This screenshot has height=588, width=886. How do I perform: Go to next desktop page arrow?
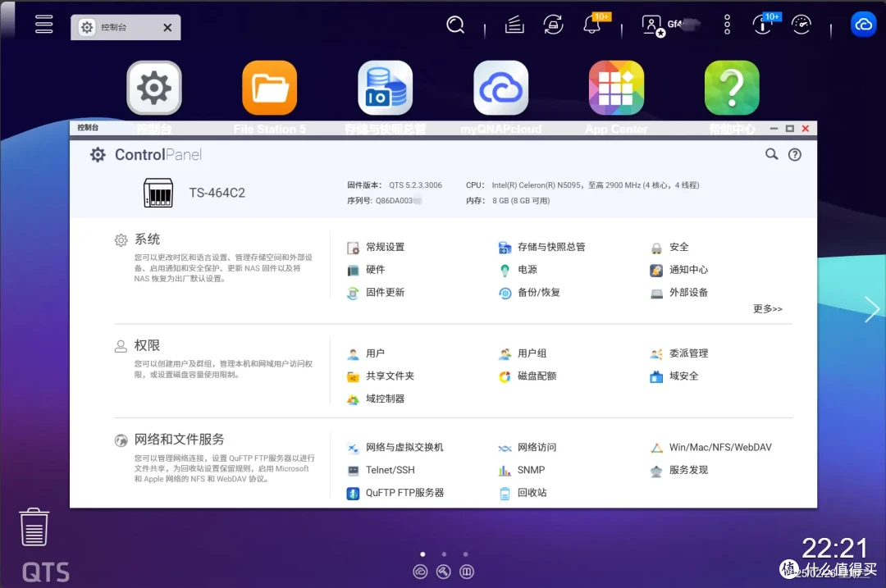coord(872,309)
